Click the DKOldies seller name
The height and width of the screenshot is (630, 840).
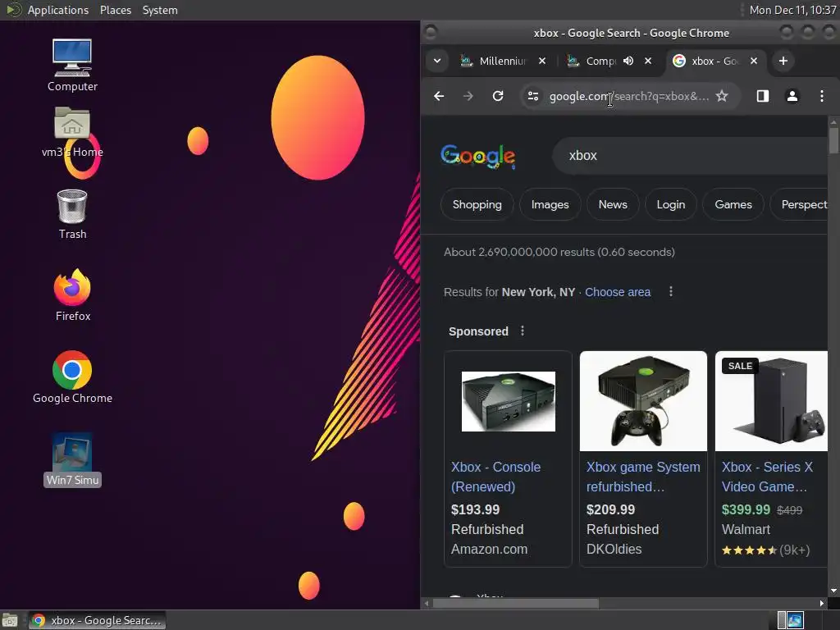(614, 549)
